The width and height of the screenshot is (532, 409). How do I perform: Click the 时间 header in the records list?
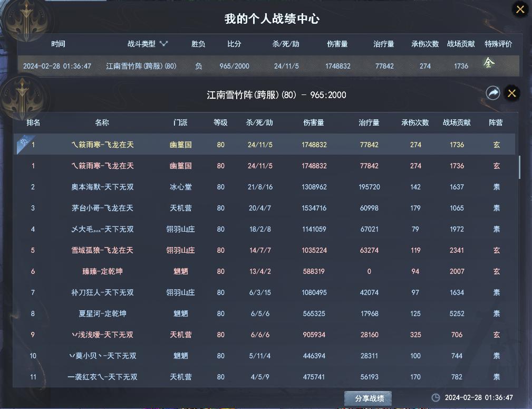[x=59, y=44]
